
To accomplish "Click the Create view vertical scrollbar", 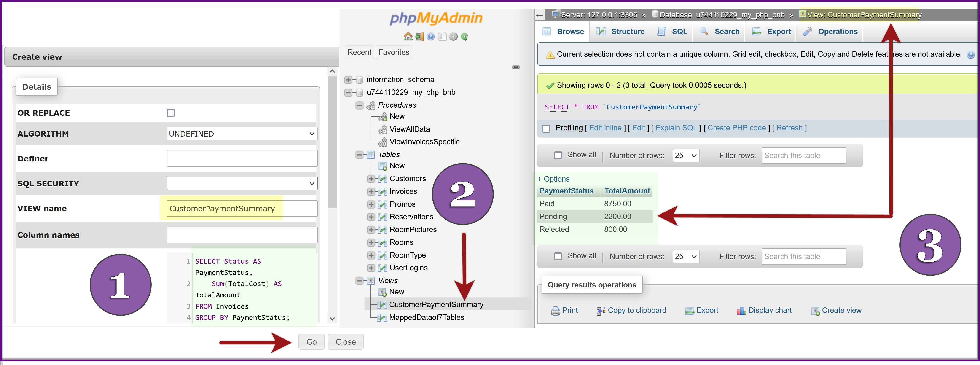I will coord(332,142).
